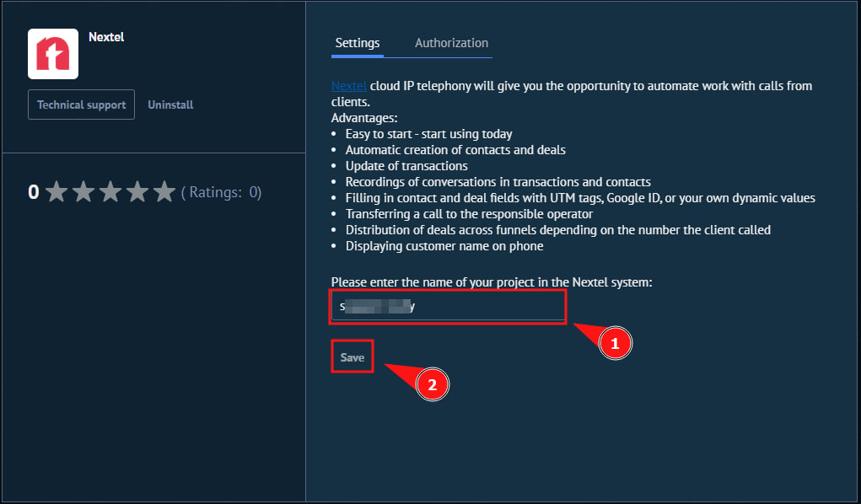The width and height of the screenshot is (861, 504).
Task: Click the Uninstall link
Action: click(x=170, y=105)
